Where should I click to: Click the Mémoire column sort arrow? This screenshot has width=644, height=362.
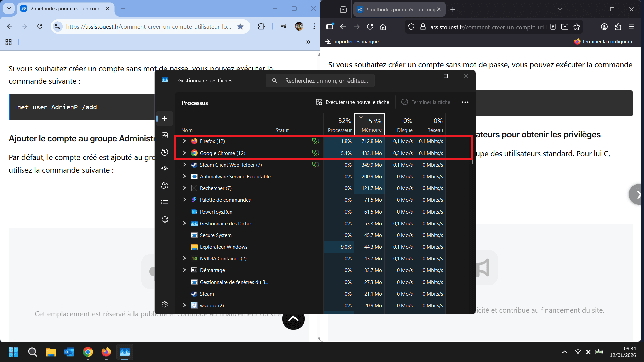pos(361,117)
